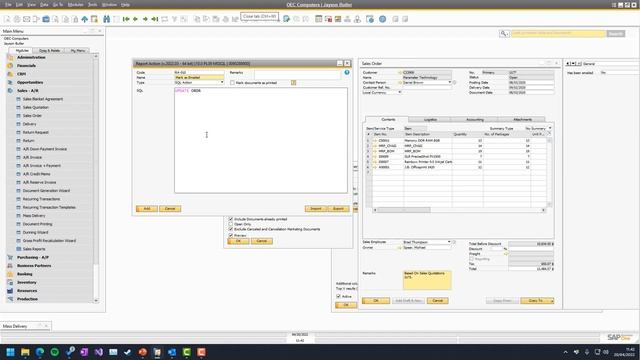Uncheck Exclude Canceled and Cancellation Marketing Documents
The width and height of the screenshot is (640, 360).
(x=231, y=229)
